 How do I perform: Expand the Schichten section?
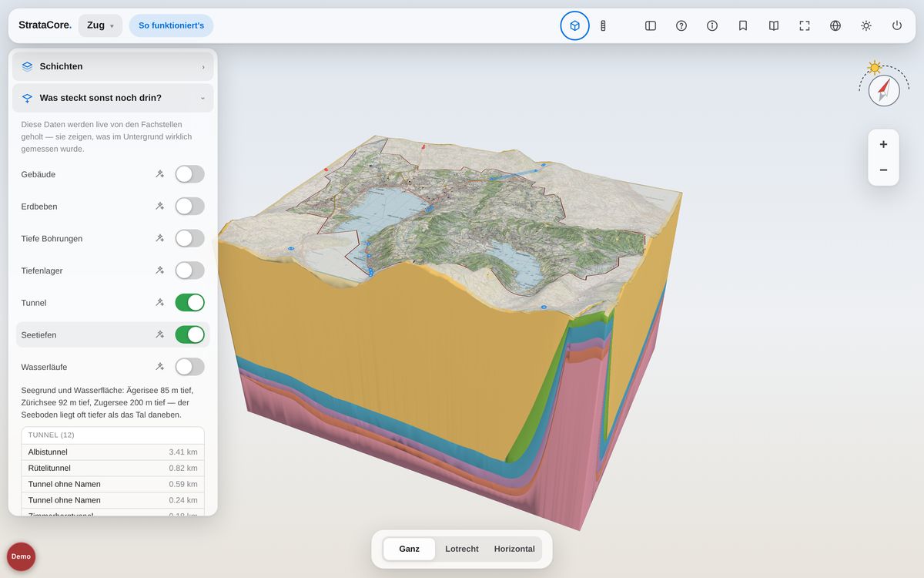tap(113, 66)
